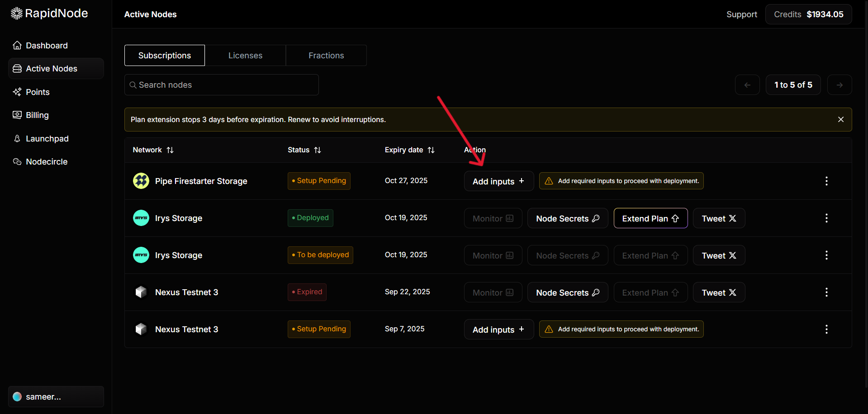Open the Points page in sidebar
The width and height of the screenshot is (868, 414).
click(38, 92)
